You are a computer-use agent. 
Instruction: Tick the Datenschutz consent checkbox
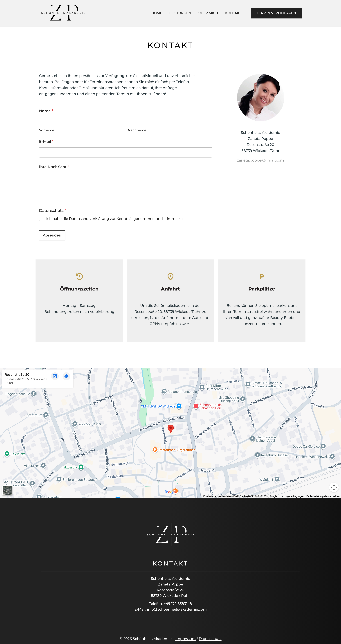pyautogui.click(x=41, y=219)
